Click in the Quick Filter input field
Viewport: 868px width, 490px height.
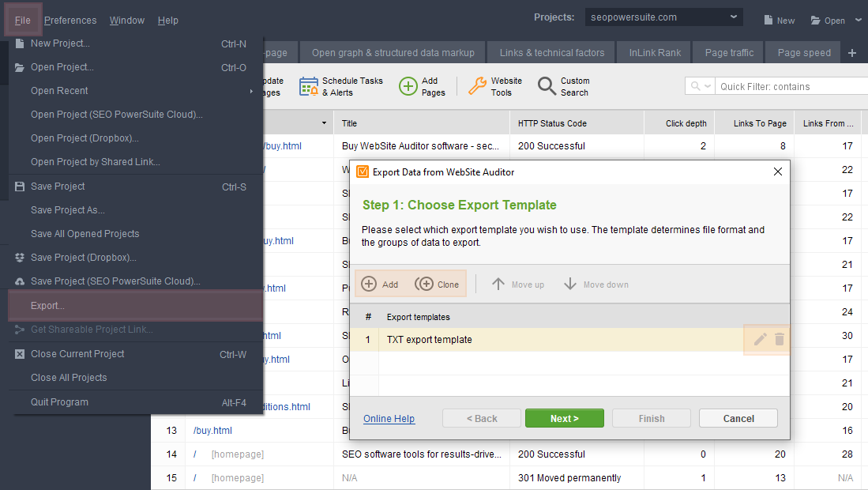tap(791, 86)
